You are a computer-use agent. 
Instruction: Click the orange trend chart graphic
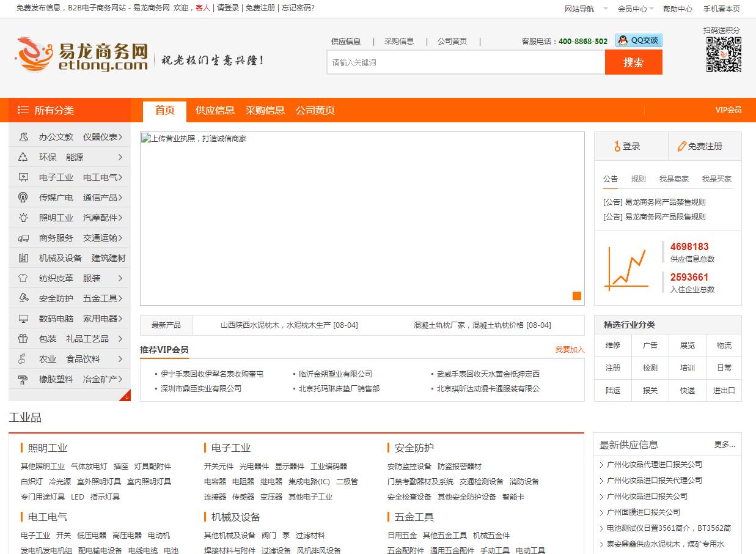coord(626,268)
